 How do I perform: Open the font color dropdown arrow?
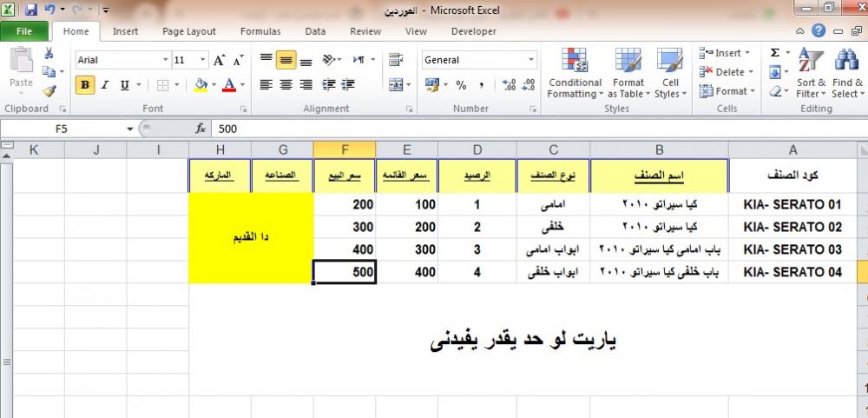[x=242, y=85]
